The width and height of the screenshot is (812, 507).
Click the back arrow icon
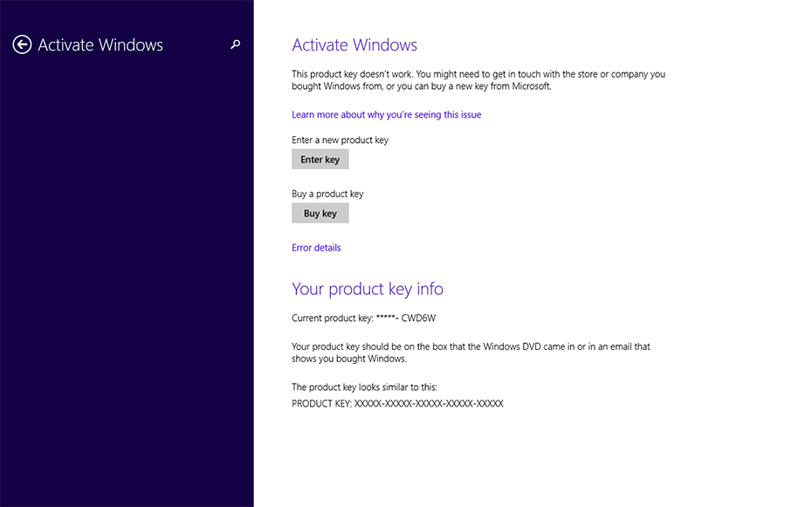[x=22, y=45]
